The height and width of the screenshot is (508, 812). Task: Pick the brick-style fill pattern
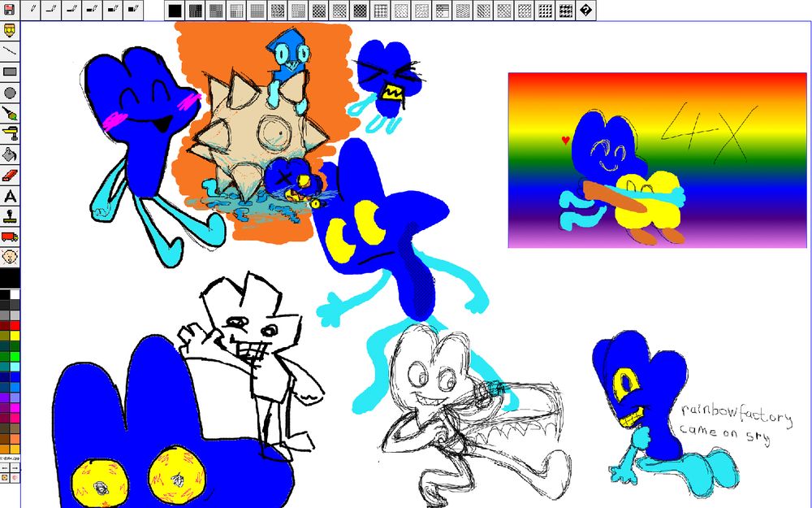pyautogui.click(x=443, y=11)
